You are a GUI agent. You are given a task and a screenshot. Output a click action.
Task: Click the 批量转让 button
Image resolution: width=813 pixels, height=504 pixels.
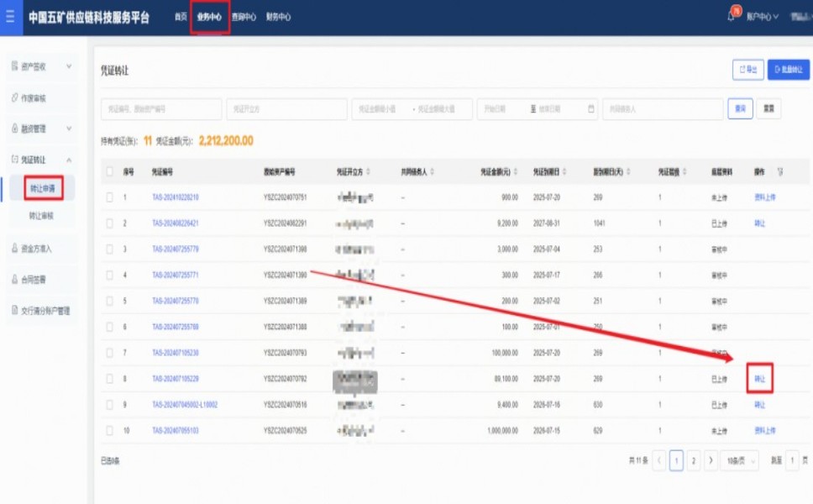(789, 70)
